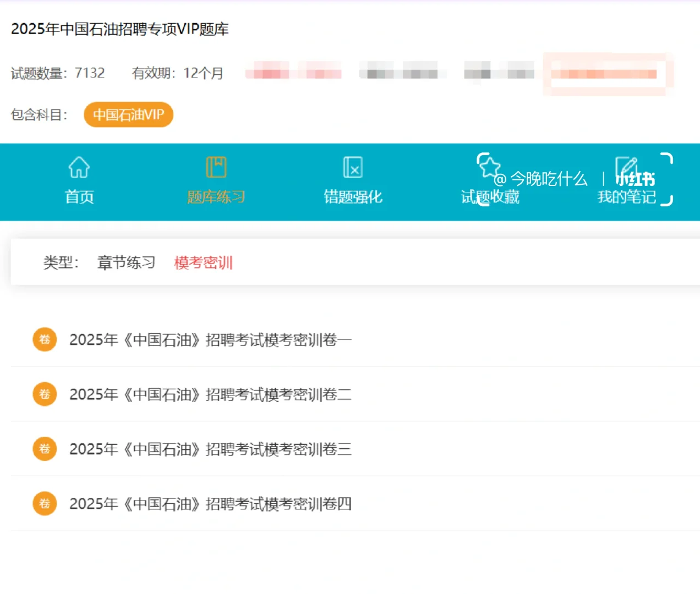The image size is (700, 594).
Task: Select 章节练习 type filter
Action: [127, 263]
